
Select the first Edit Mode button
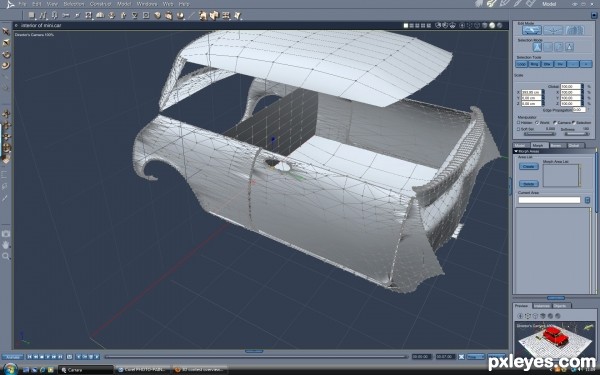coord(532,30)
